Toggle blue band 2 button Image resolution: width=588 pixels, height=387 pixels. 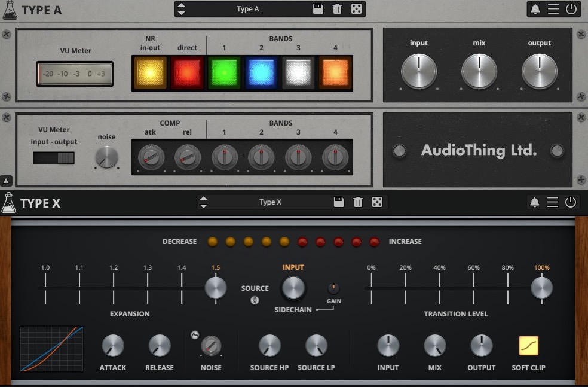pos(261,73)
